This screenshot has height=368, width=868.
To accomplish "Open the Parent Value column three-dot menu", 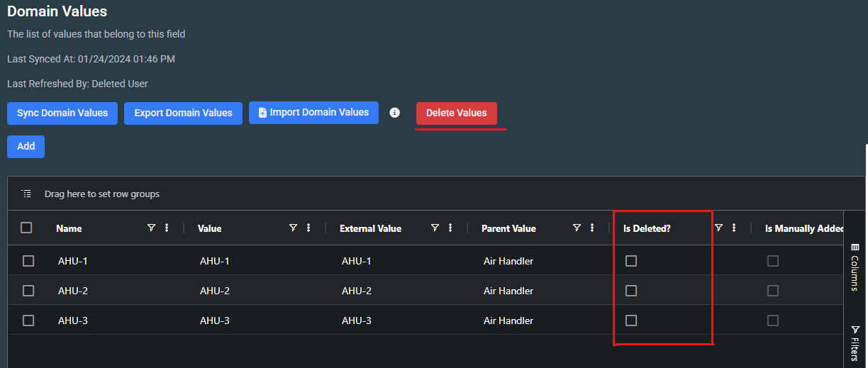I will (x=592, y=228).
